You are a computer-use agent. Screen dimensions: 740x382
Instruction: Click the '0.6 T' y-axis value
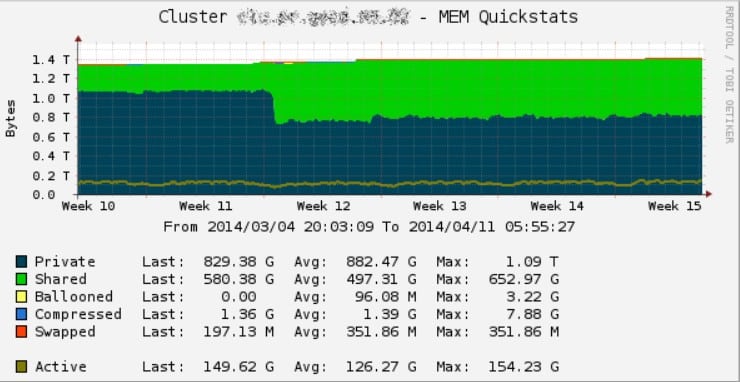coord(51,137)
